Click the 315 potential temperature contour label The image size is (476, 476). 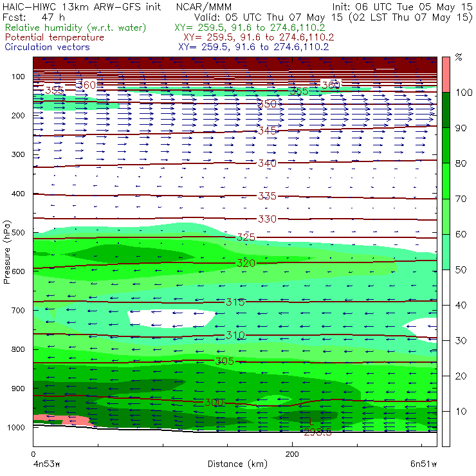tap(235, 302)
